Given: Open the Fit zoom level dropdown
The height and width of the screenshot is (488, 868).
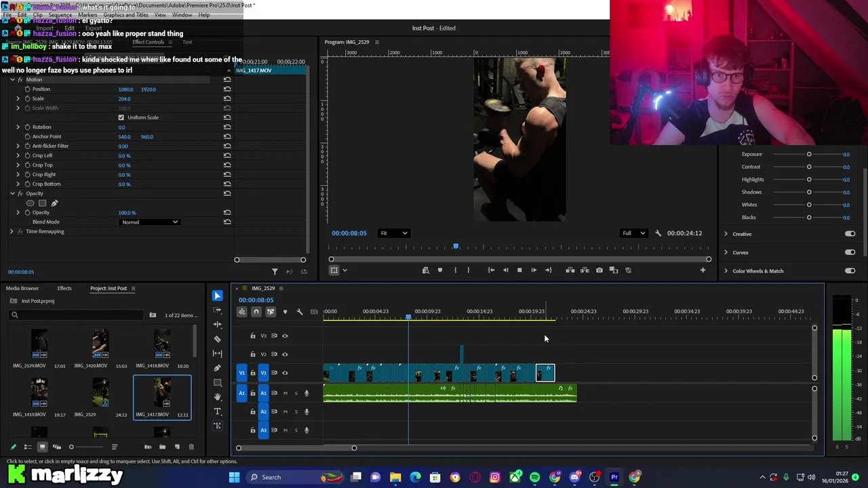Looking at the screenshot, I should [393, 233].
